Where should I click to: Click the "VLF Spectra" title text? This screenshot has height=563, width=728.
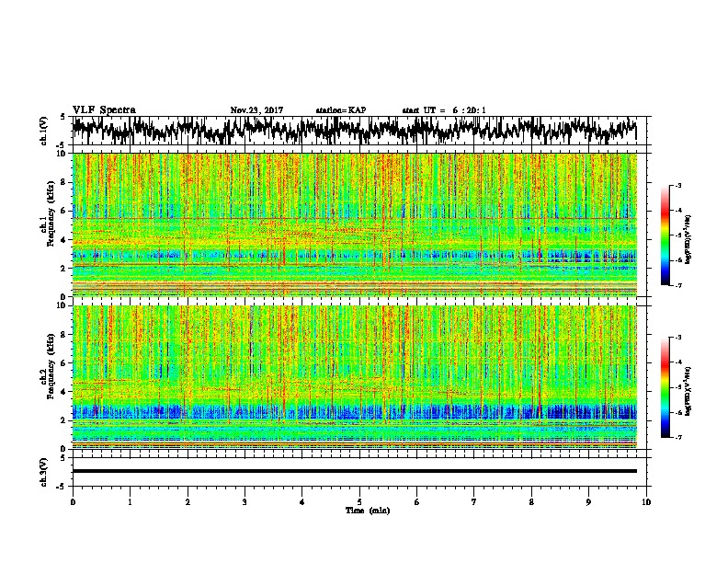click(x=104, y=109)
